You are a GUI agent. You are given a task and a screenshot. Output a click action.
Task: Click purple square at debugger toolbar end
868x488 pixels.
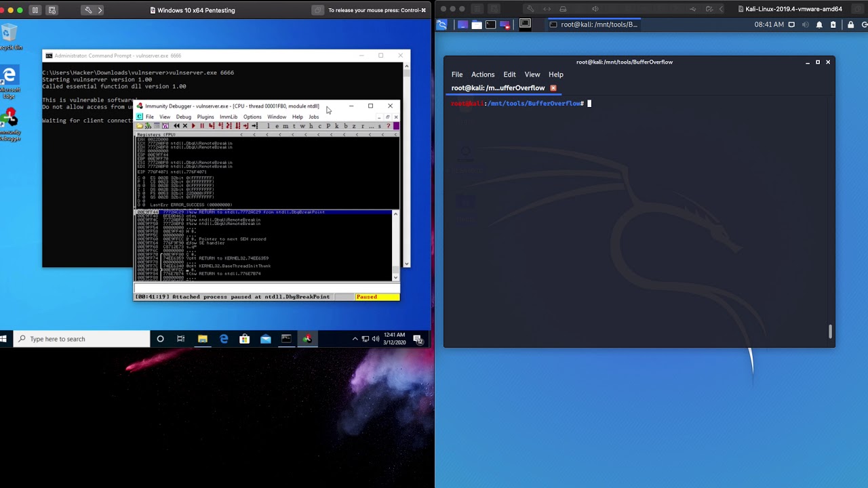click(396, 126)
